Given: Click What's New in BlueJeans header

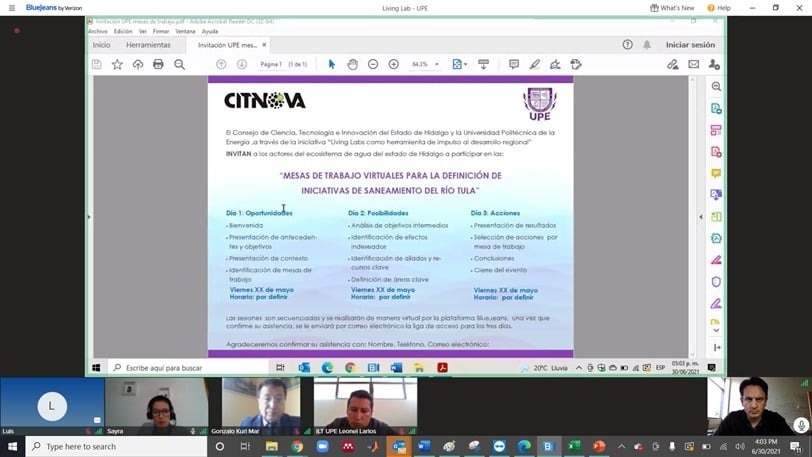Looking at the screenshot, I should click(672, 8).
